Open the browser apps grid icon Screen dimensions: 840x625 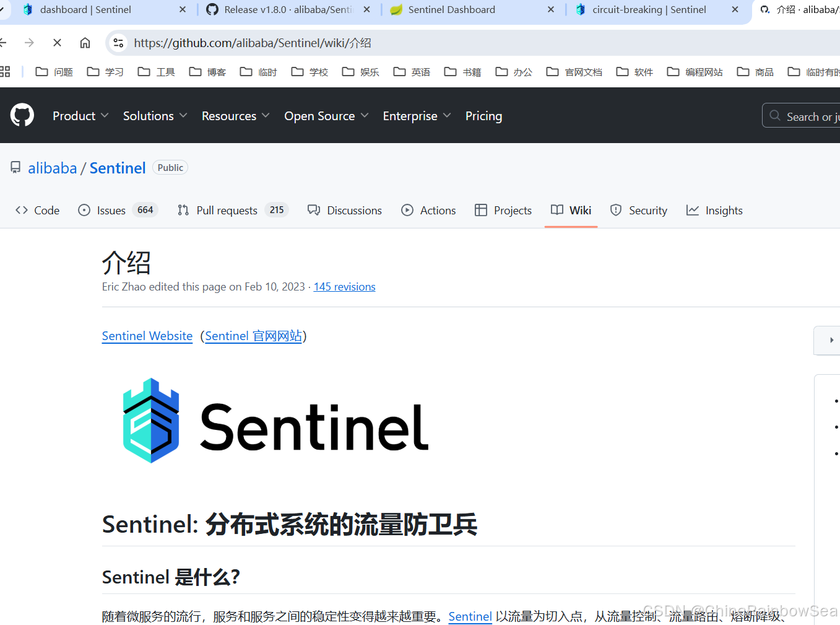[5, 72]
